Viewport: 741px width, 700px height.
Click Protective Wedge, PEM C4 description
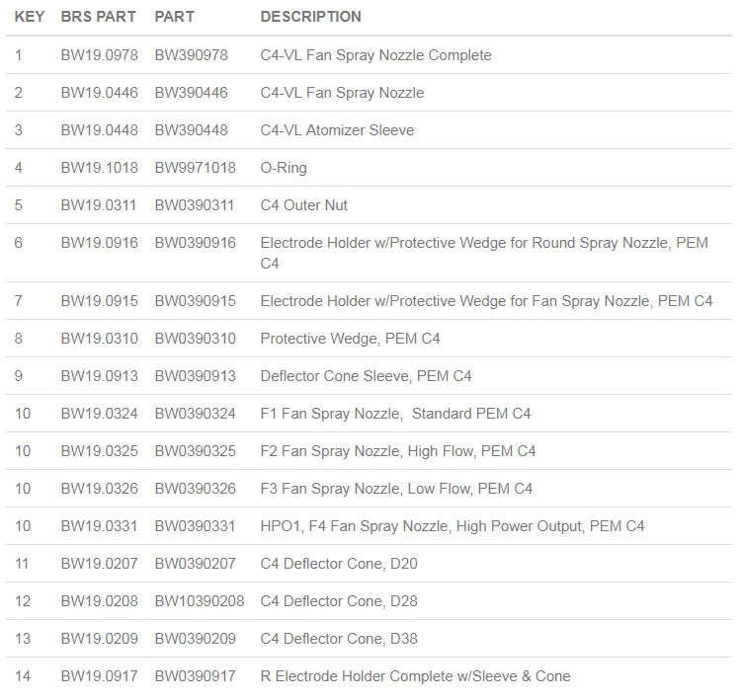[350, 339]
